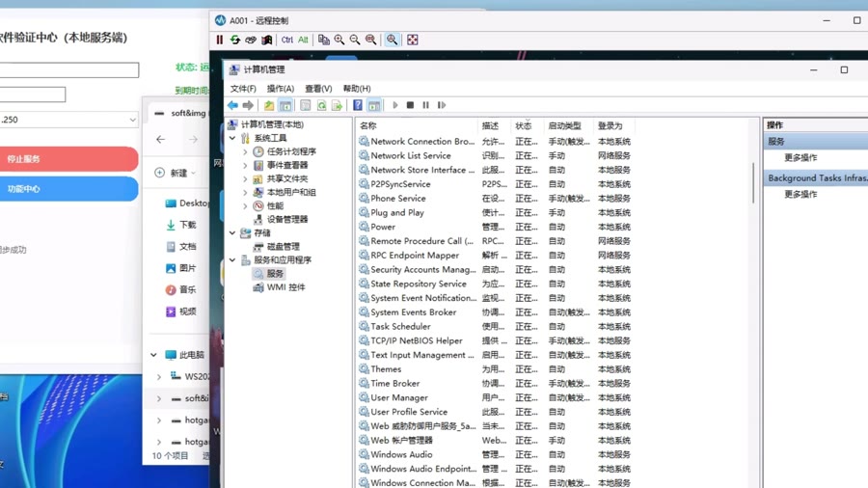Screen dimensions: 868x488
Task: Click the green refresh screen icon in remote toolbar
Action: (235, 40)
